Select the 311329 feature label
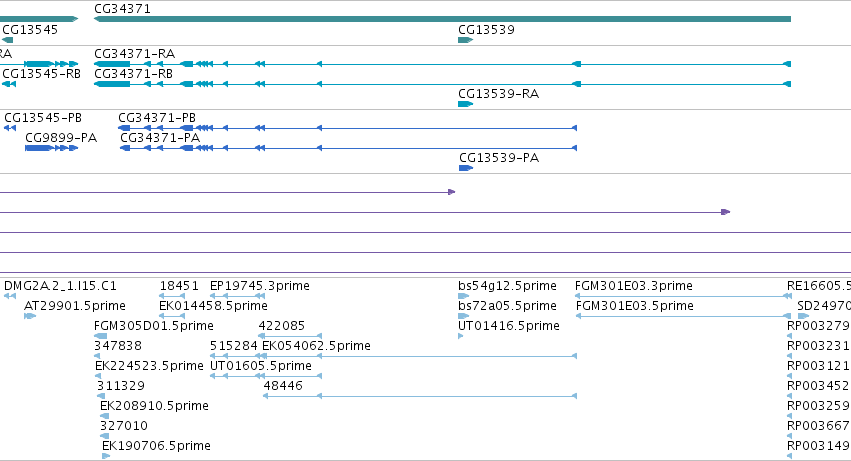Screen dimensions: 851x461 (120, 386)
